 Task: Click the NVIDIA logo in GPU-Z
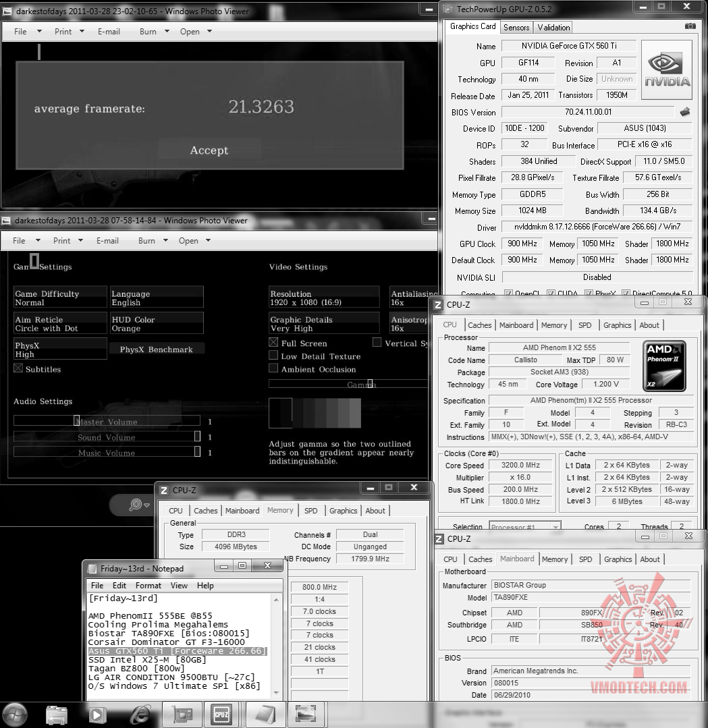pos(667,69)
